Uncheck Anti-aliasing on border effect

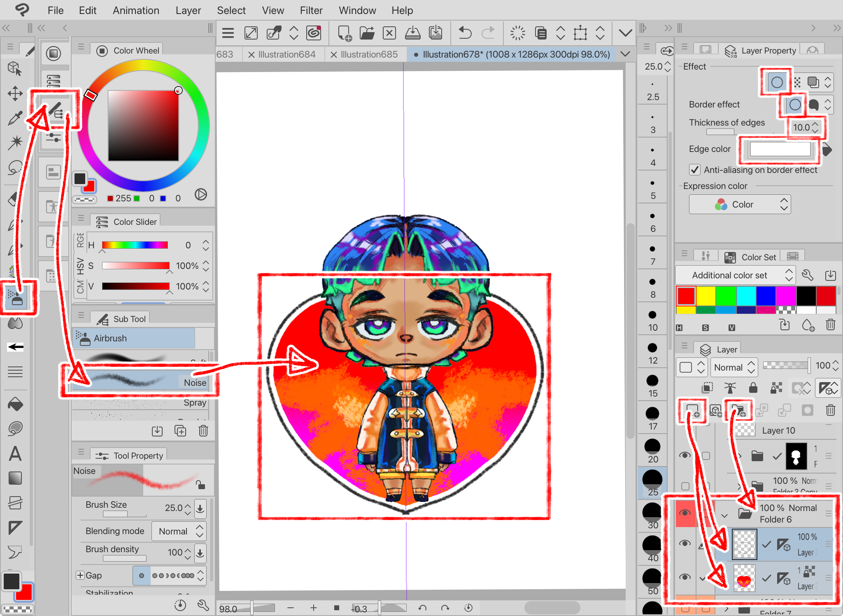(695, 170)
